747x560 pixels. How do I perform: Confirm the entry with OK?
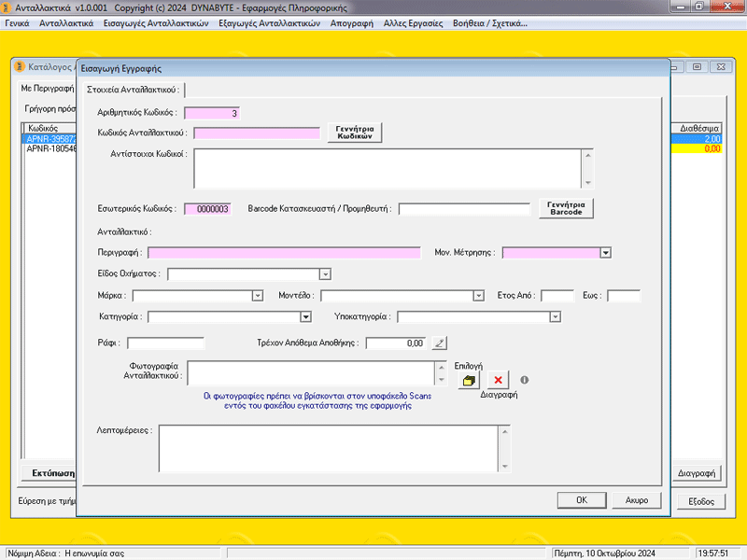click(582, 500)
